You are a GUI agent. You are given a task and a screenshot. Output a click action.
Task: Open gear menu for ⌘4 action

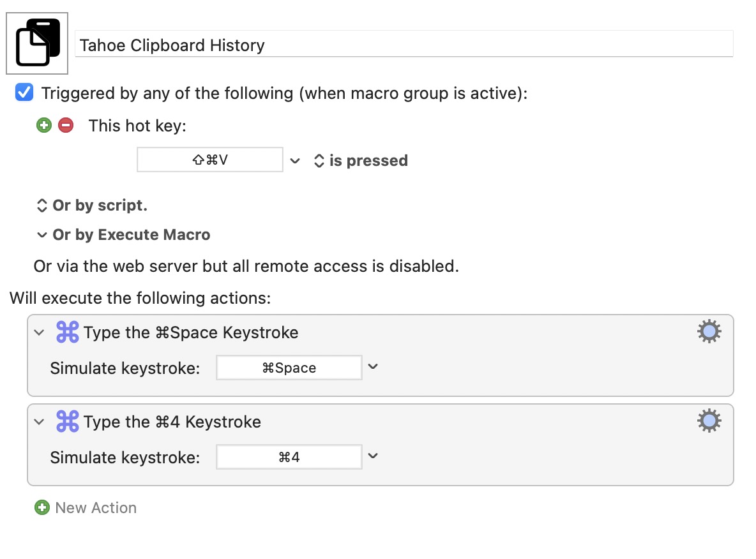click(709, 421)
